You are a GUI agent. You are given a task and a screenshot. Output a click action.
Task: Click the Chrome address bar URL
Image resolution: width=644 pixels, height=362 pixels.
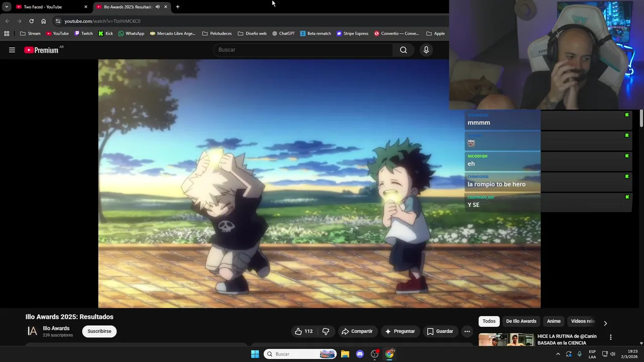point(103,21)
